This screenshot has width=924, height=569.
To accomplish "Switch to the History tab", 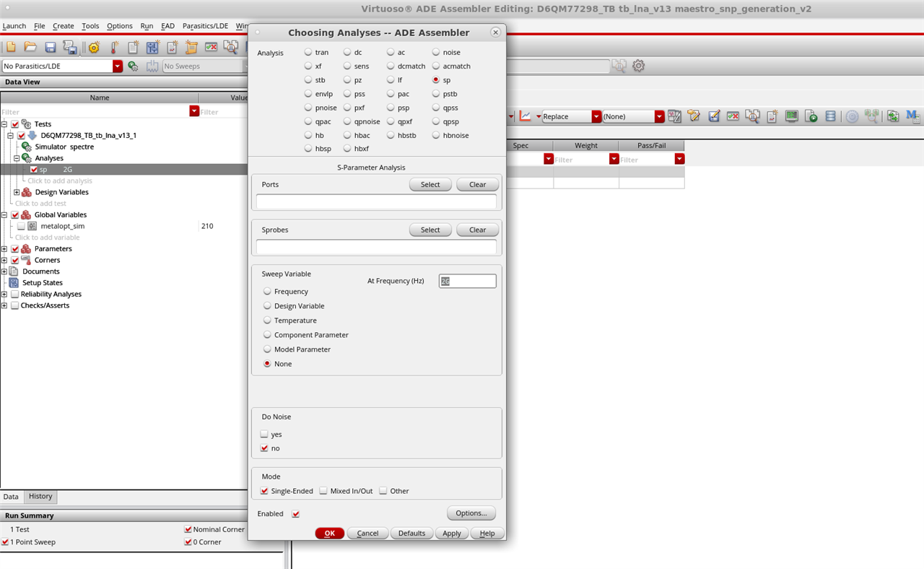I will tap(40, 497).
